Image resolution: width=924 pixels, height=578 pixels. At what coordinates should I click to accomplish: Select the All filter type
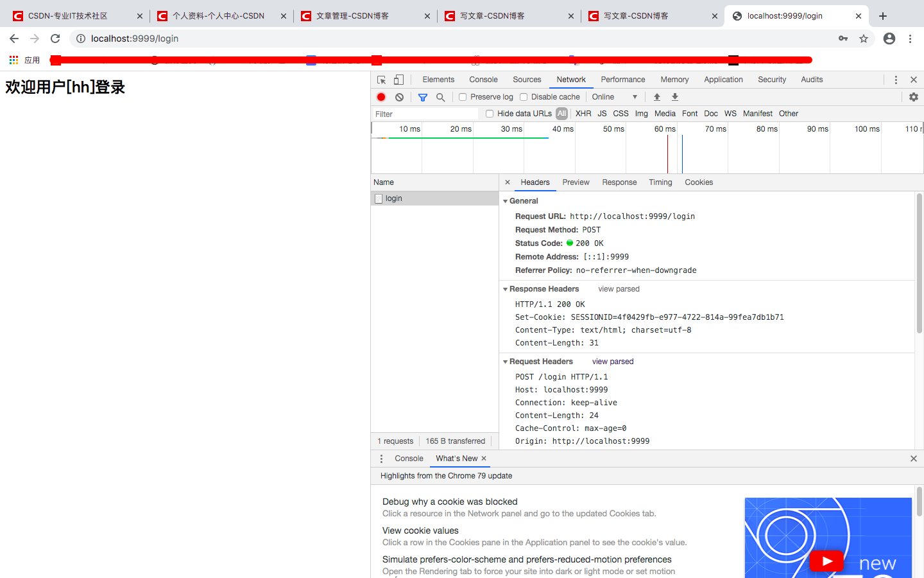pos(562,114)
